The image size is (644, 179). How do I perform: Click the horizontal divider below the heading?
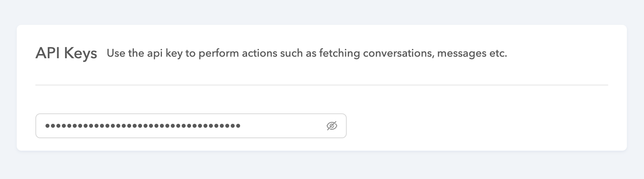click(x=321, y=85)
